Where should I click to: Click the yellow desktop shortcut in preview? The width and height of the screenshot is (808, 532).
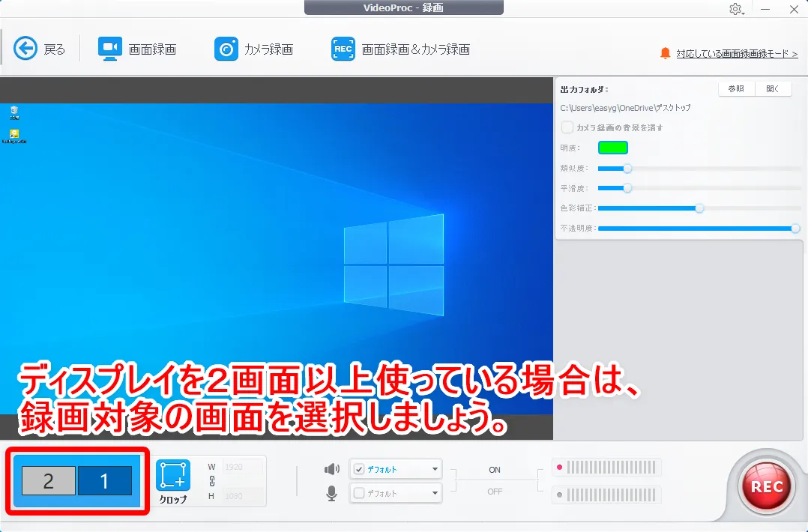[x=14, y=136]
